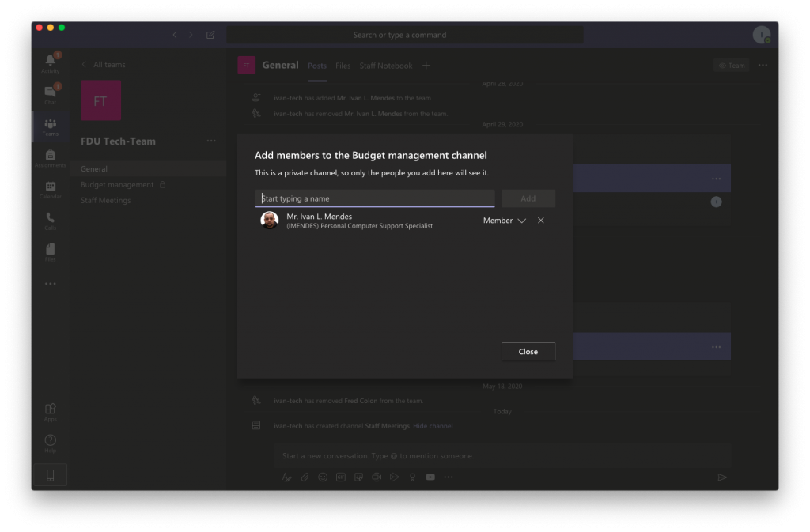Click the "FDU Tech-Team" team name
This screenshot has width=810, height=532.
point(118,141)
